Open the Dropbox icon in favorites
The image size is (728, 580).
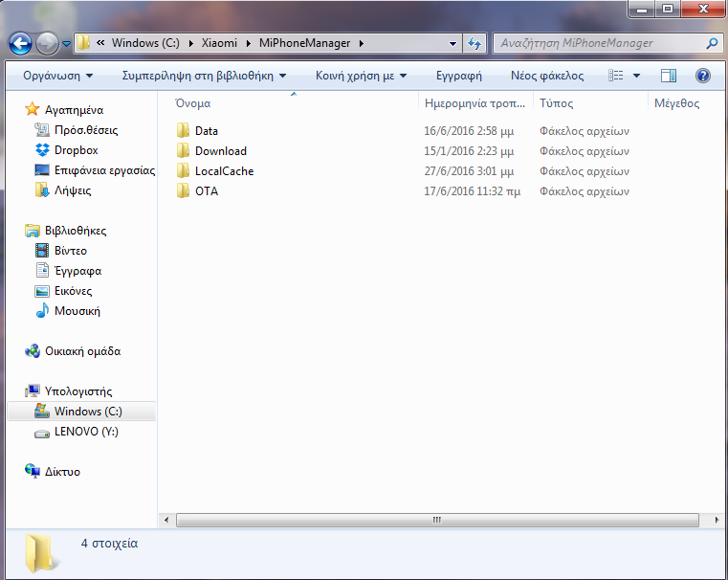click(x=42, y=150)
